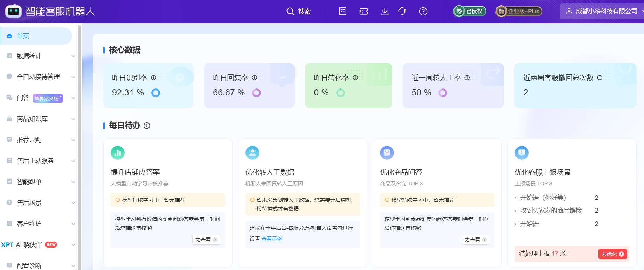Click the 智能跟单 sidebar icon
This screenshot has width=644, height=270.
(9, 182)
